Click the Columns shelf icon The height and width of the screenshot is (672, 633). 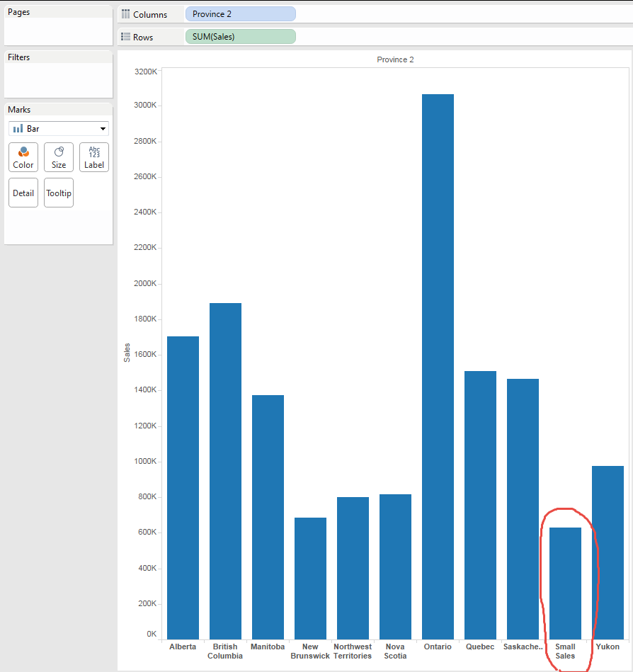click(x=125, y=14)
